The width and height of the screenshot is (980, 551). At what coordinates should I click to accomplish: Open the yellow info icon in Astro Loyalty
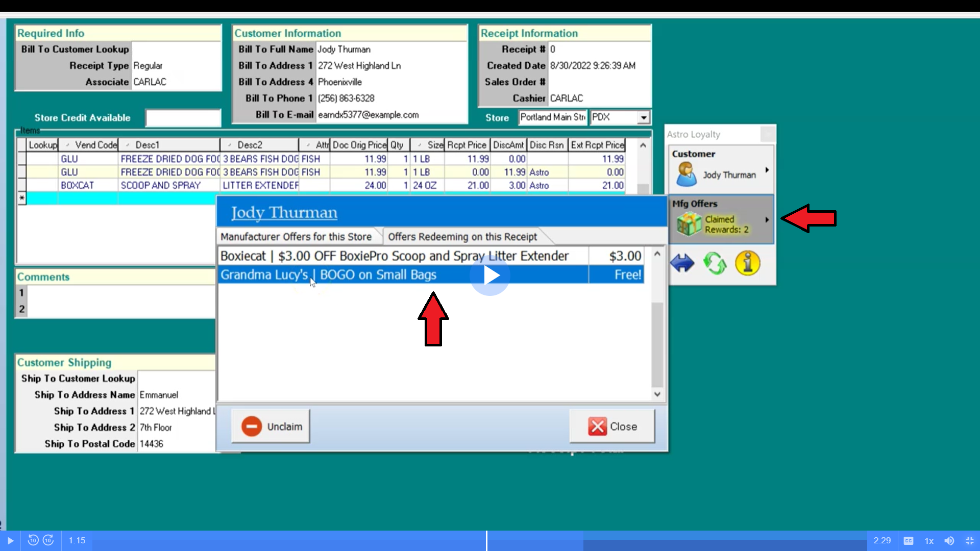(747, 263)
